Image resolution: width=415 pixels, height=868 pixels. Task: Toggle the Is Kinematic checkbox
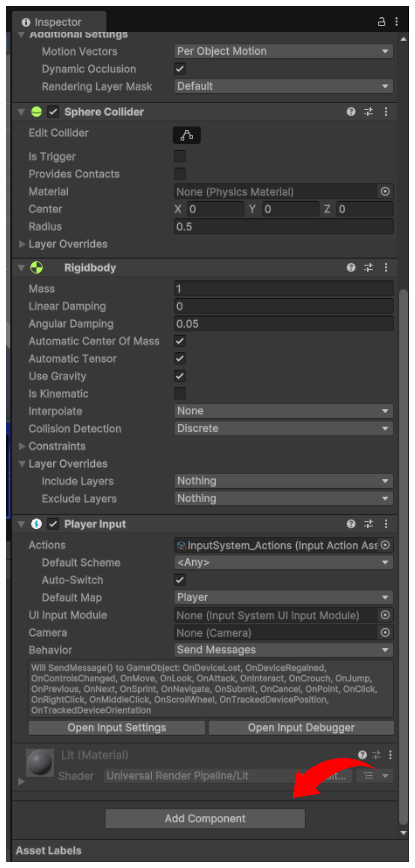pos(180,394)
